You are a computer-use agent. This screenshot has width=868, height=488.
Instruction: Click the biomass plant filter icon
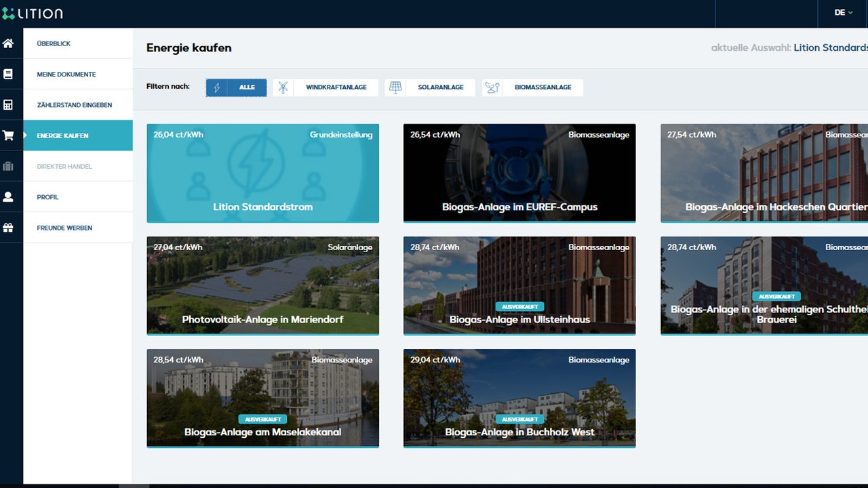pos(492,87)
